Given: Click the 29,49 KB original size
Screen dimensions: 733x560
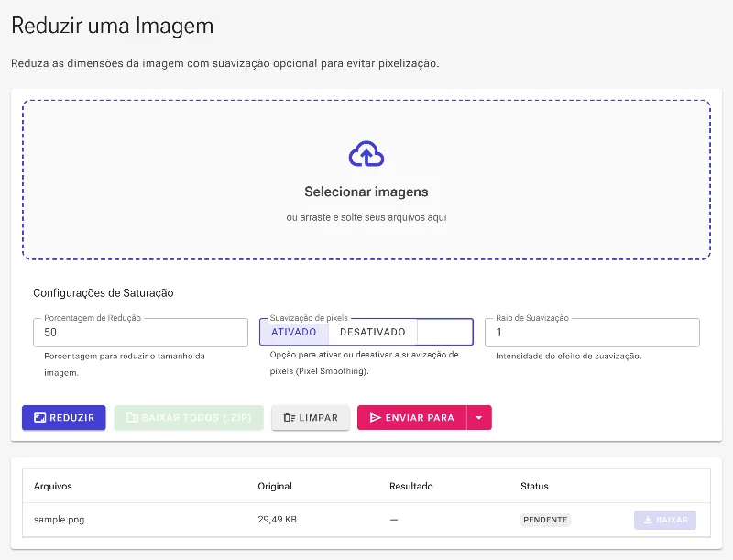Looking at the screenshot, I should click(x=278, y=520).
